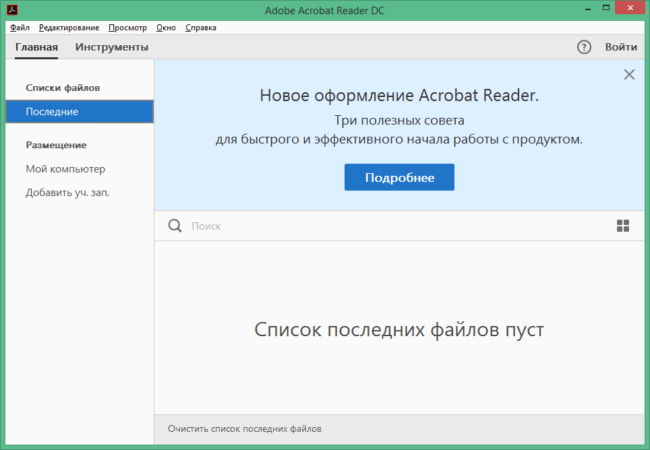Open the Редактирование menu
This screenshot has width=650, height=450.
click(x=69, y=28)
